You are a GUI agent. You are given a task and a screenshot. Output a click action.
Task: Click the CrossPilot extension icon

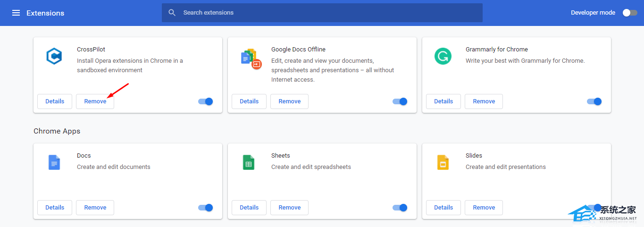(54, 57)
